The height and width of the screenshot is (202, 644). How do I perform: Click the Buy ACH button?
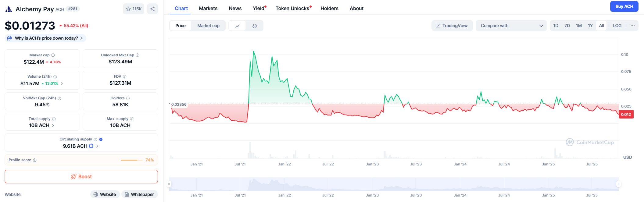coord(624,6)
